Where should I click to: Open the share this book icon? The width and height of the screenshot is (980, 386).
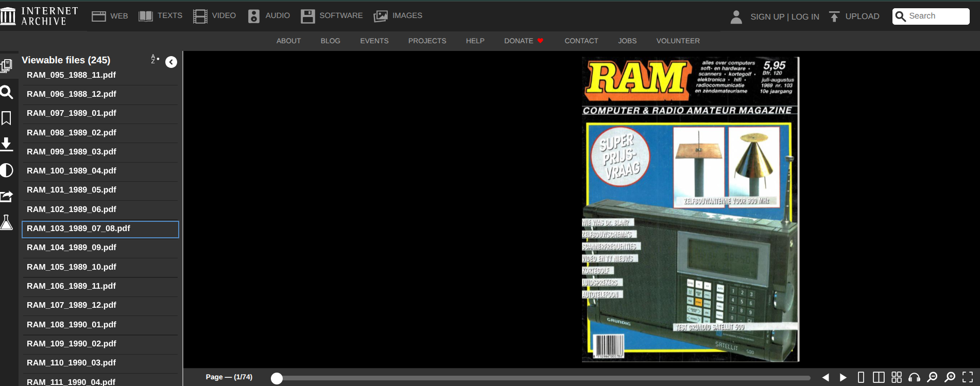pos(7,196)
